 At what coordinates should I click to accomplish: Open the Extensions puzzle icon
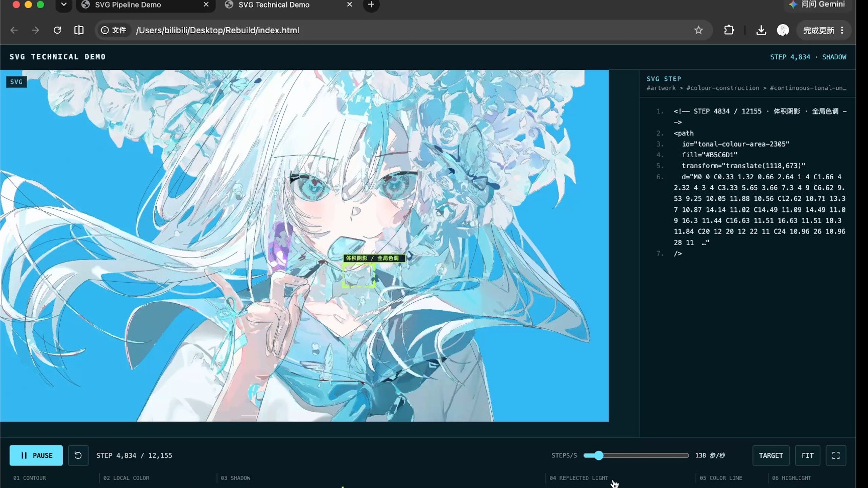[729, 30]
